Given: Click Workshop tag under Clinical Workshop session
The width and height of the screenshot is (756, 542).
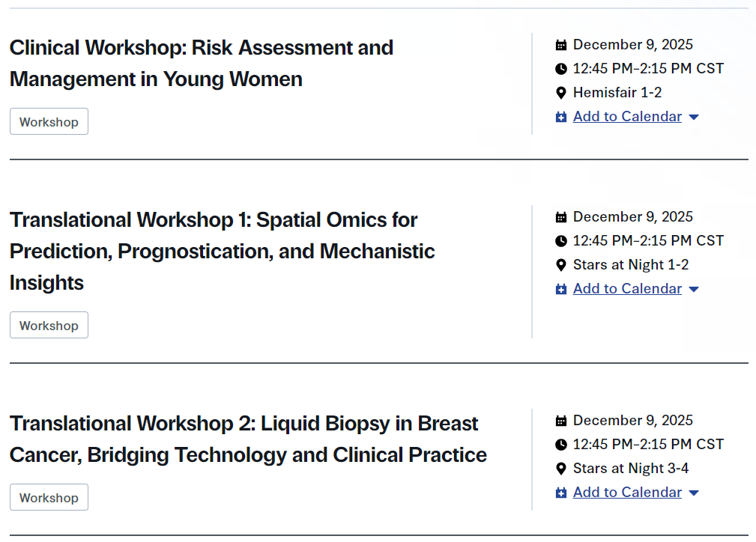Looking at the screenshot, I should (49, 122).
